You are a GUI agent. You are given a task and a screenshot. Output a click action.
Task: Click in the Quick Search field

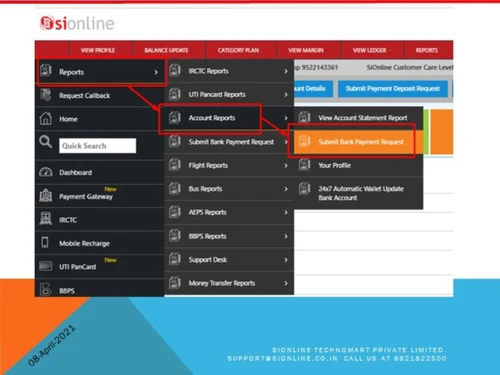pyautogui.click(x=97, y=146)
